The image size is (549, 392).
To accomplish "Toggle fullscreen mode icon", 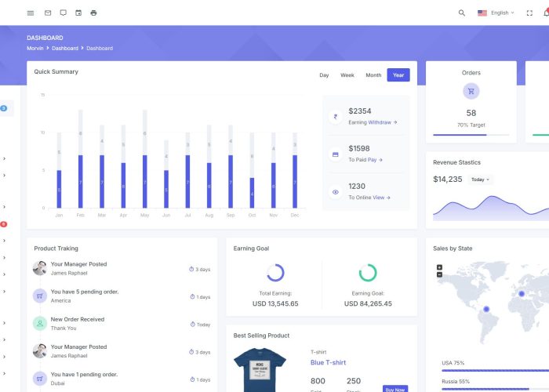I will point(529,13).
